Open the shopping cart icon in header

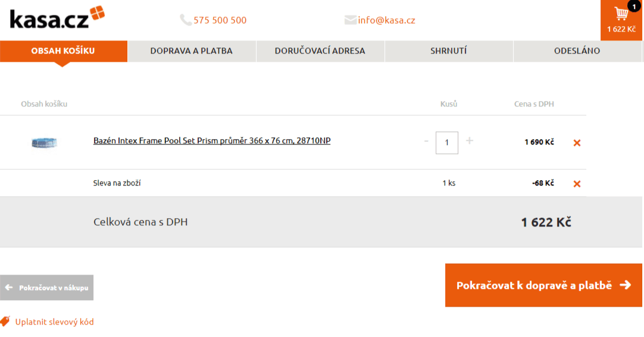tap(621, 14)
